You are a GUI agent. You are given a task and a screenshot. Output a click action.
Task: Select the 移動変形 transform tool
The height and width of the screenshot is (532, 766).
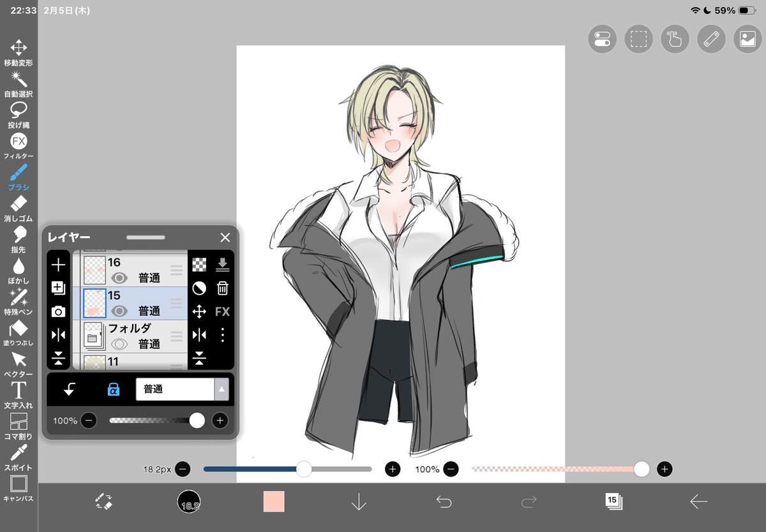coord(19,53)
